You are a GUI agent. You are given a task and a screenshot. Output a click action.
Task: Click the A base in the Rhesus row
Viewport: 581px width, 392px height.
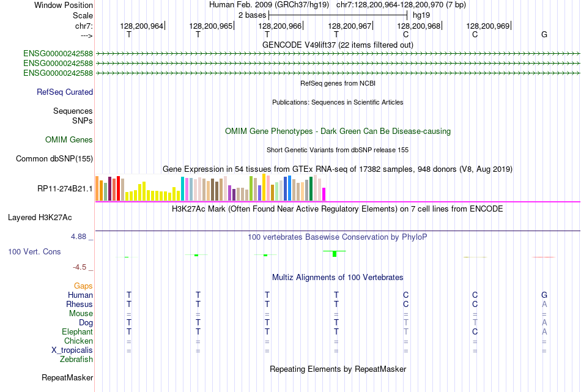click(x=544, y=304)
